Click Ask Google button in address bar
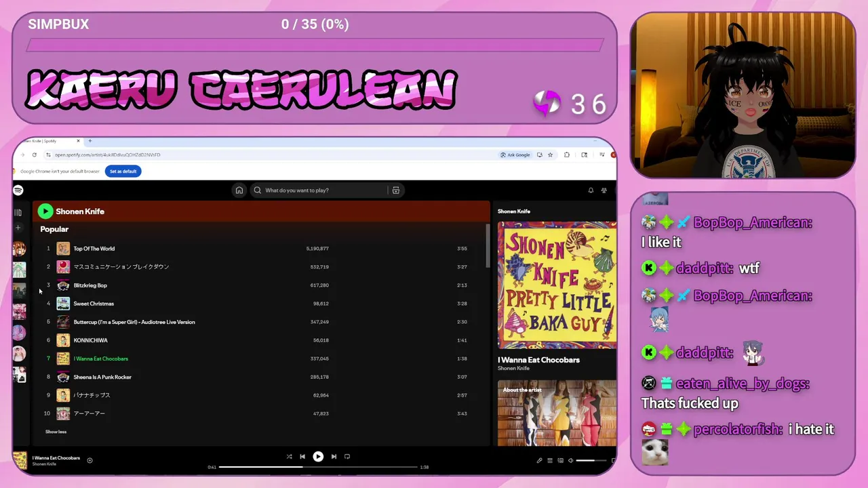 [515, 155]
